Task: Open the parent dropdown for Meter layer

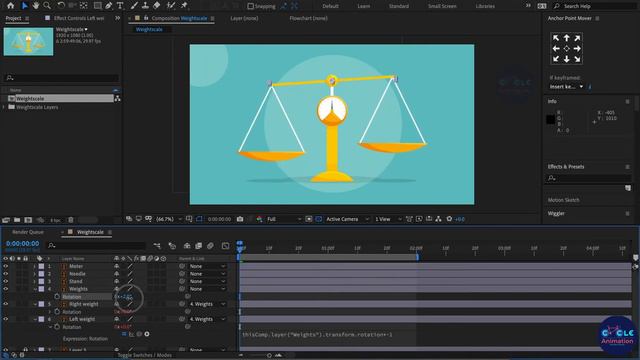Action: pos(207,266)
